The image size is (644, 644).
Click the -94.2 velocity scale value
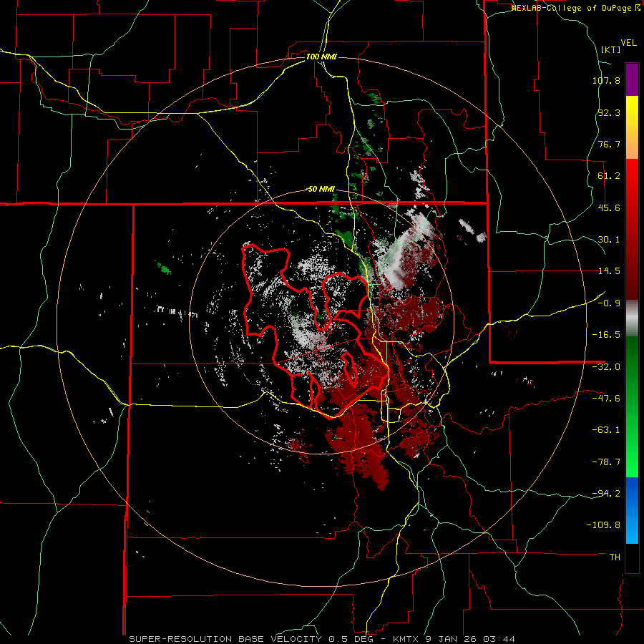click(606, 494)
